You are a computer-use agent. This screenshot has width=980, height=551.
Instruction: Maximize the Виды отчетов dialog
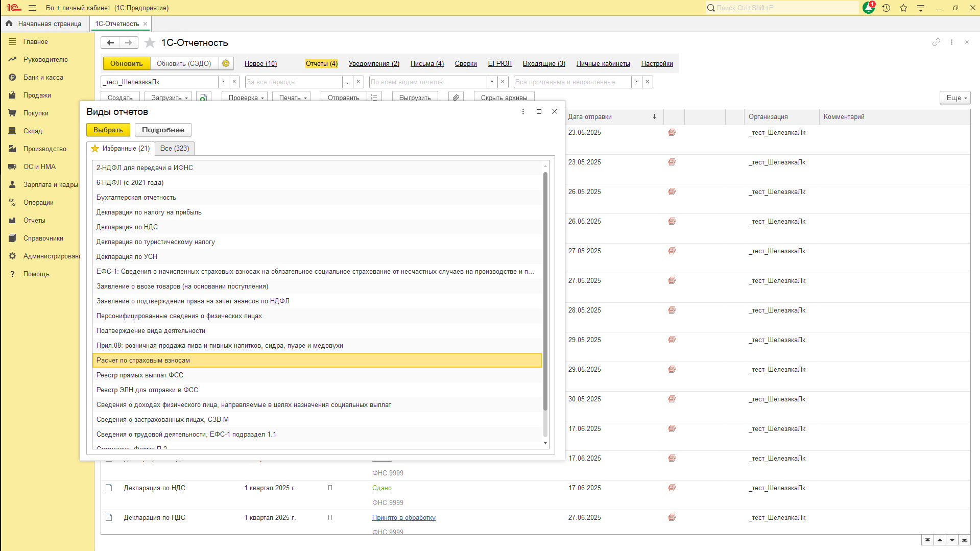(x=539, y=111)
